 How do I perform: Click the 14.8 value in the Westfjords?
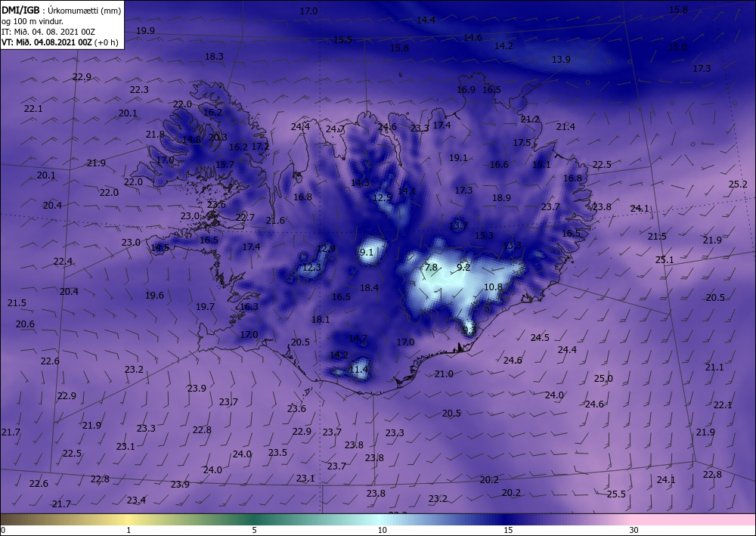pyautogui.click(x=191, y=140)
